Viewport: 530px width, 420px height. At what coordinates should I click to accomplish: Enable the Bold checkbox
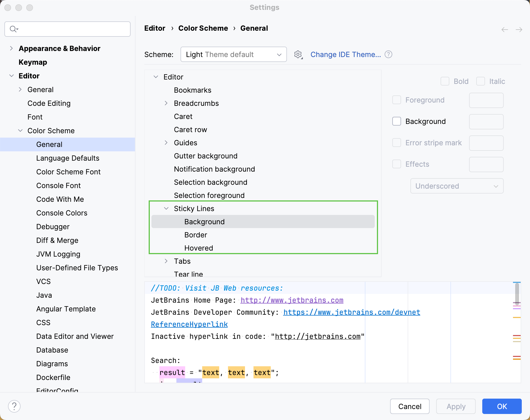pyautogui.click(x=445, y=81)
